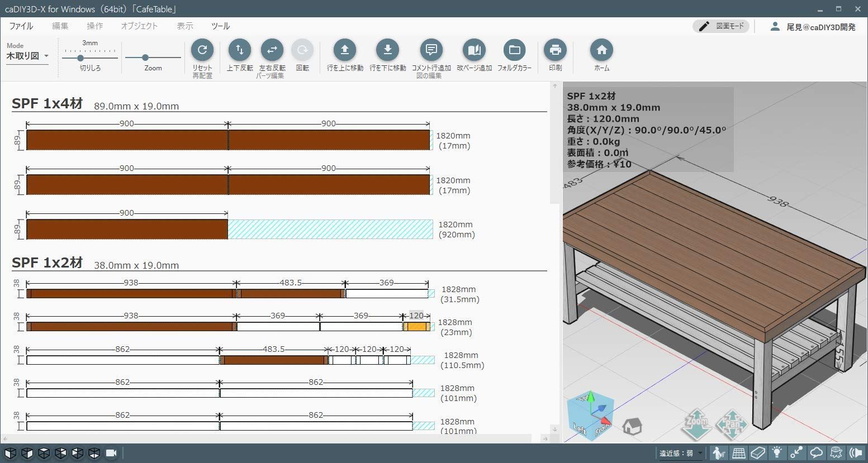Click the camera view icon in bottom-left bar
The image size is (868, 463).
[x=111, y=453]
